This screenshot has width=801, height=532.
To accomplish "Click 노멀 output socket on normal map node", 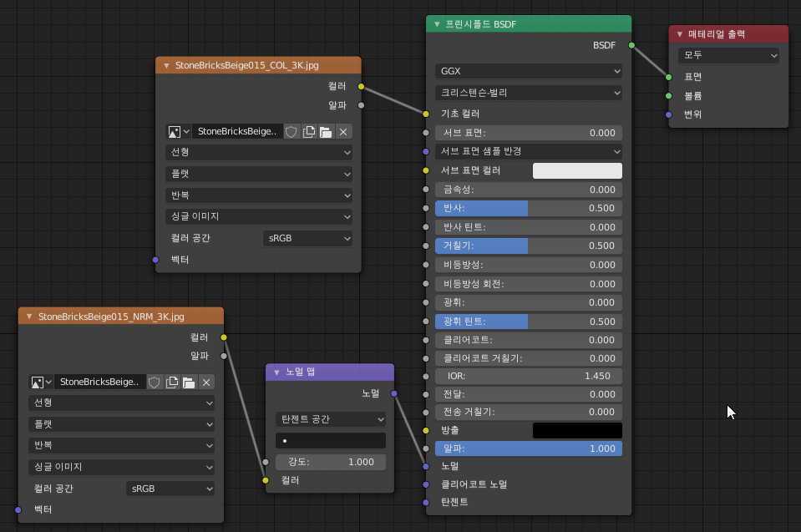I will 394,393.
